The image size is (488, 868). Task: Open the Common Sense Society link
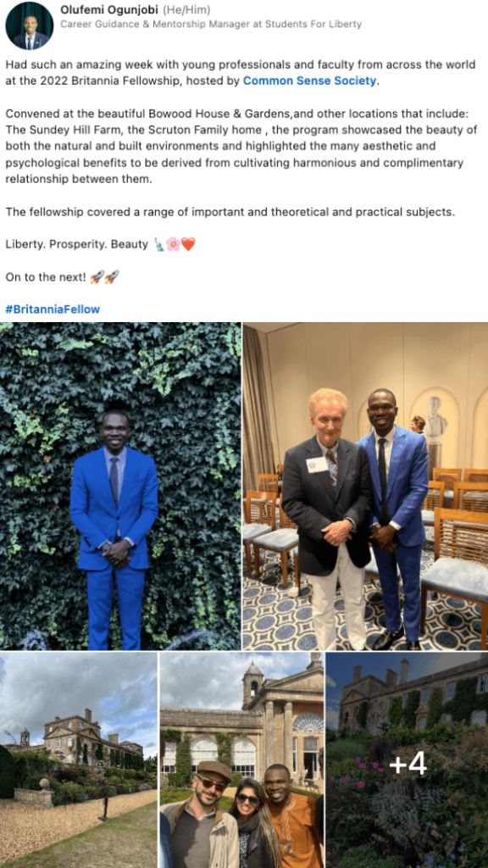pyautogui.click(x=309, y=81)
